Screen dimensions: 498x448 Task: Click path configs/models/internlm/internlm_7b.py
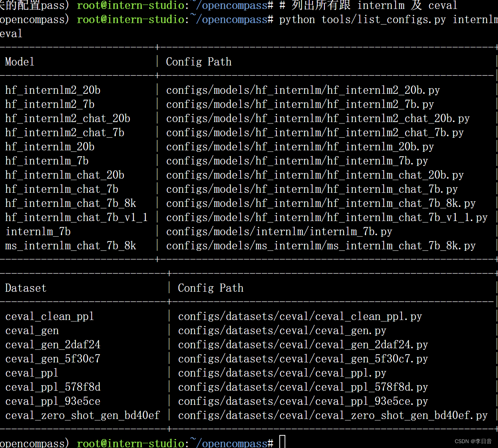coord(279,232)
